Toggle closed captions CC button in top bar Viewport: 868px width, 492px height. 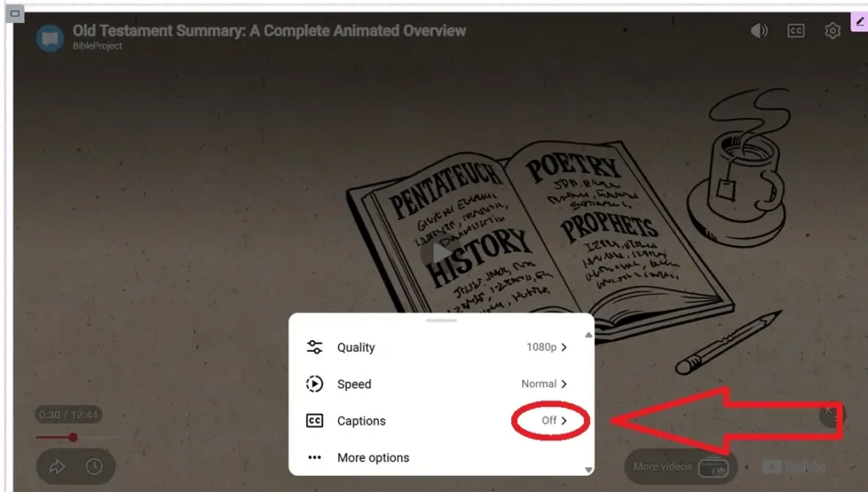pos(795,31)
